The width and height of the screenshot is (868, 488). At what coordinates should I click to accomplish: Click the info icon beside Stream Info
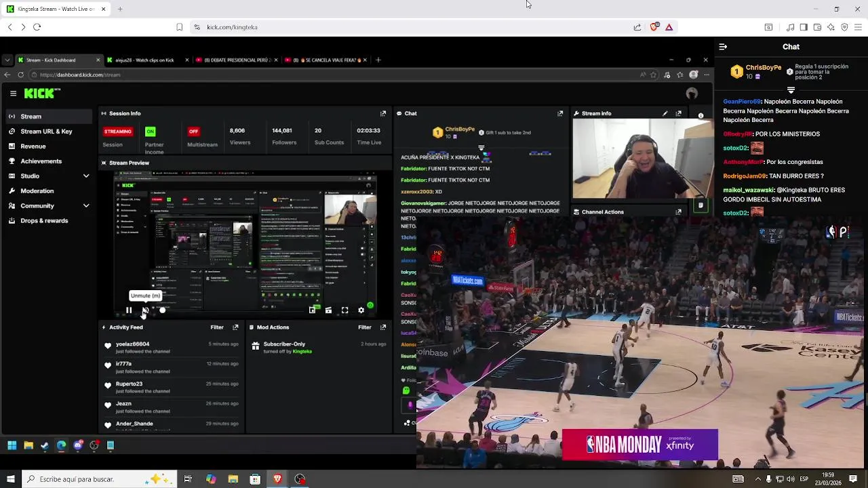701,115
